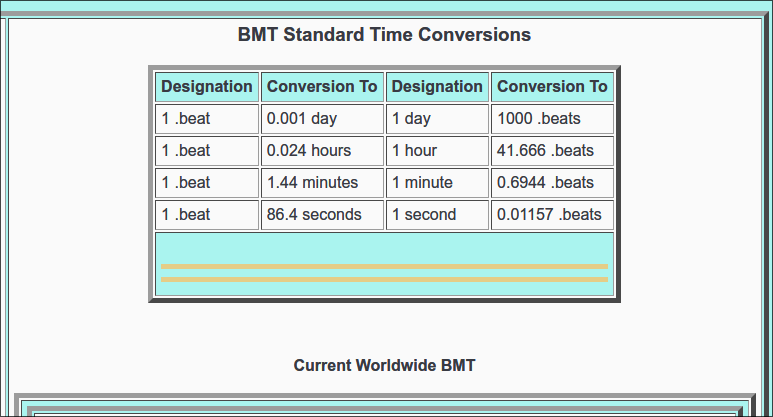Screen dimensions: 773x417
Task: Click the BMT Standard Time Conversions heading
Action: pyautogui.click(x=384, y=35)
